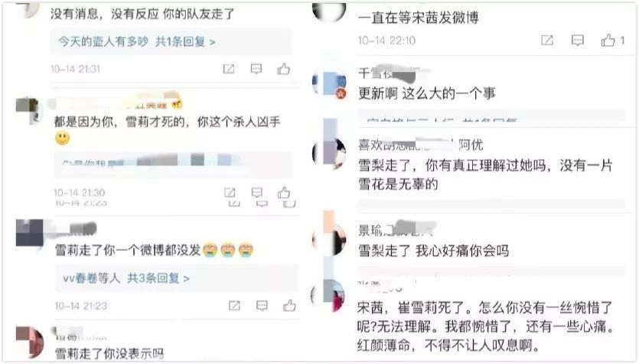This screenshot has width=639, height=364.
Task: Like the 10-14 22:10 comment
Action: click(x=608, y=40)
